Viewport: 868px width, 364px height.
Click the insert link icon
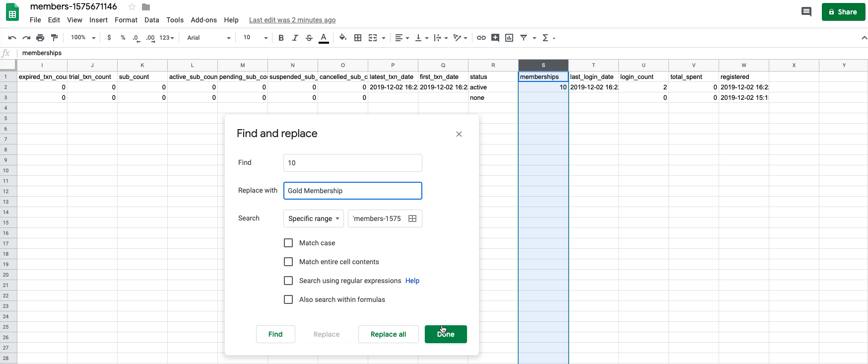tap(481, 38)
